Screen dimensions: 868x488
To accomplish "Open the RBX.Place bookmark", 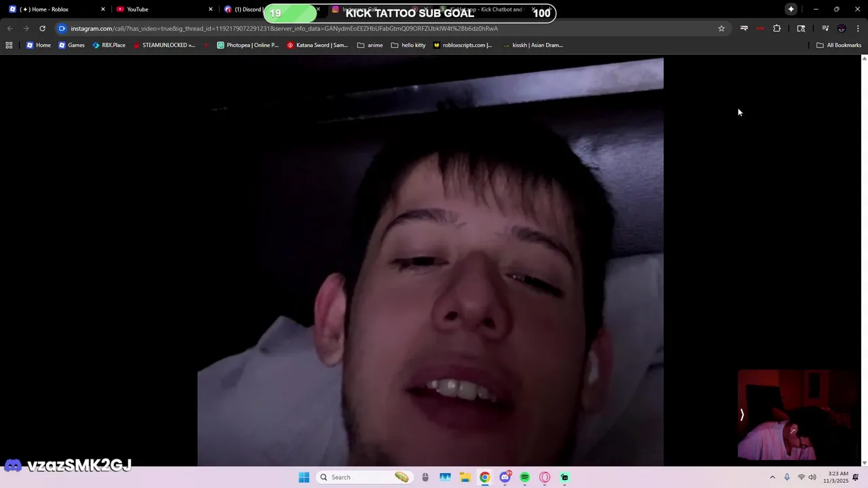I will 109,45.
